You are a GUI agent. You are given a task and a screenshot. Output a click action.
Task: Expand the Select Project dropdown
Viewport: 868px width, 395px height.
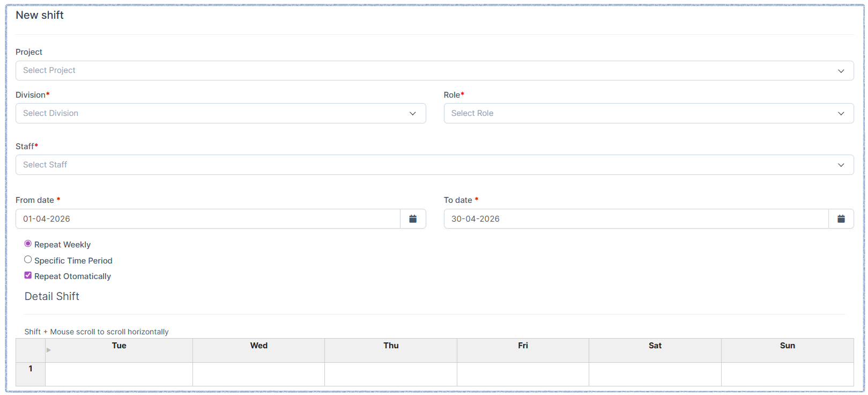(x=434, y=71)
